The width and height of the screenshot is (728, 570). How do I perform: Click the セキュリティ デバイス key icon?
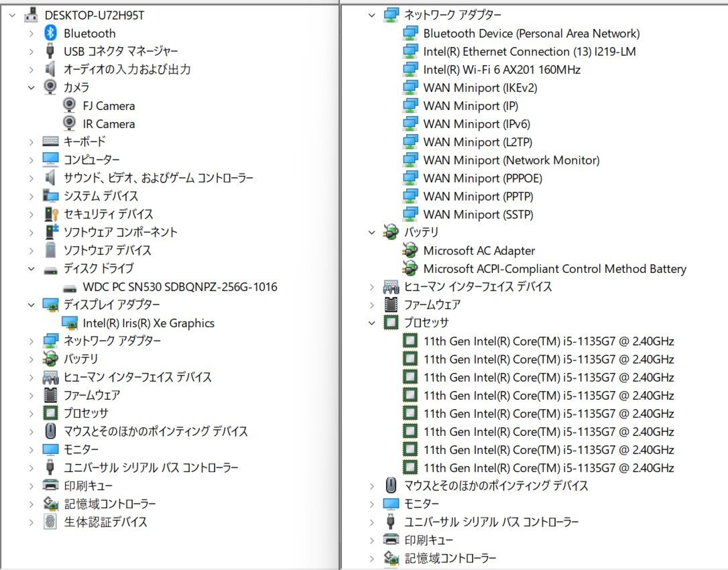(50, 214)
